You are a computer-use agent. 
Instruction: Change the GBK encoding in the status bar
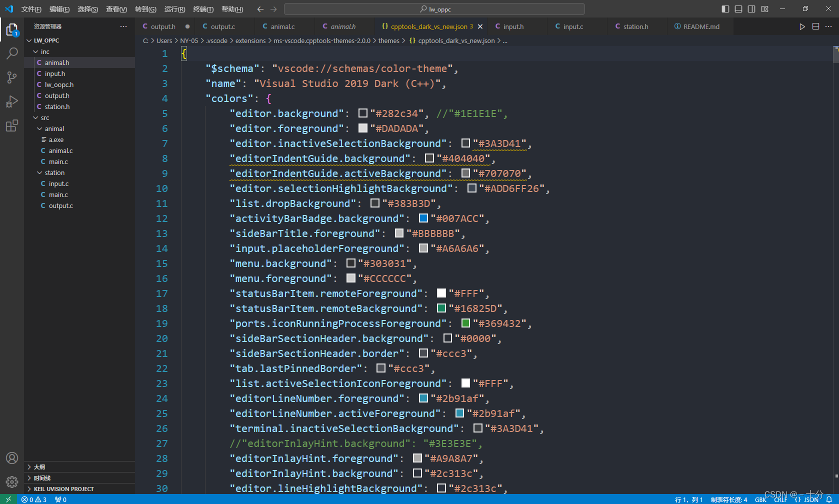(760, 499)
